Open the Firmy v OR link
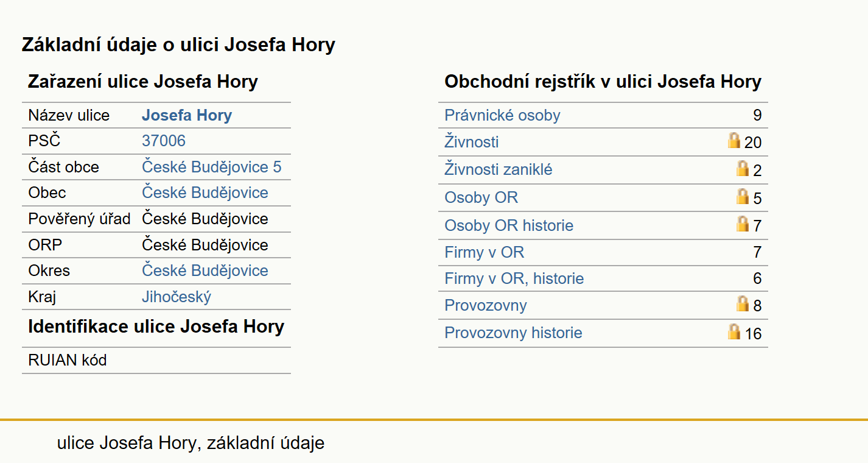Screen dimensions: 868x463 pyautogui.click(x=485, y=252)
